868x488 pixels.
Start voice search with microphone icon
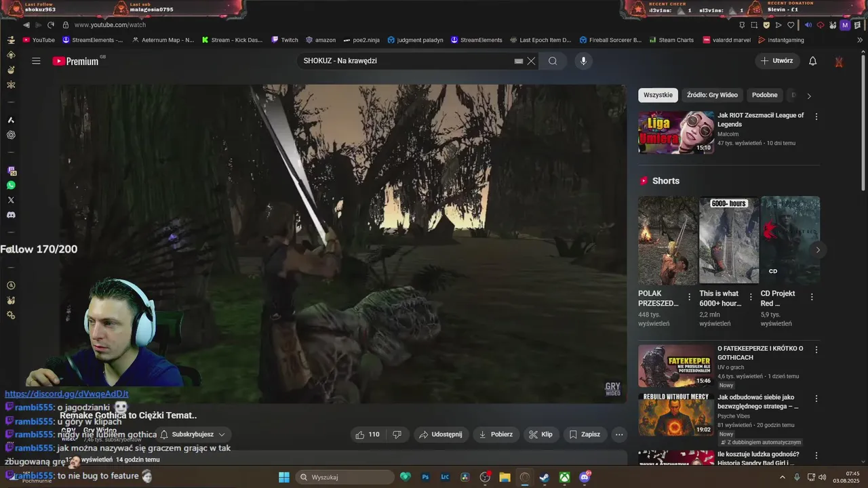click(583, 61)
